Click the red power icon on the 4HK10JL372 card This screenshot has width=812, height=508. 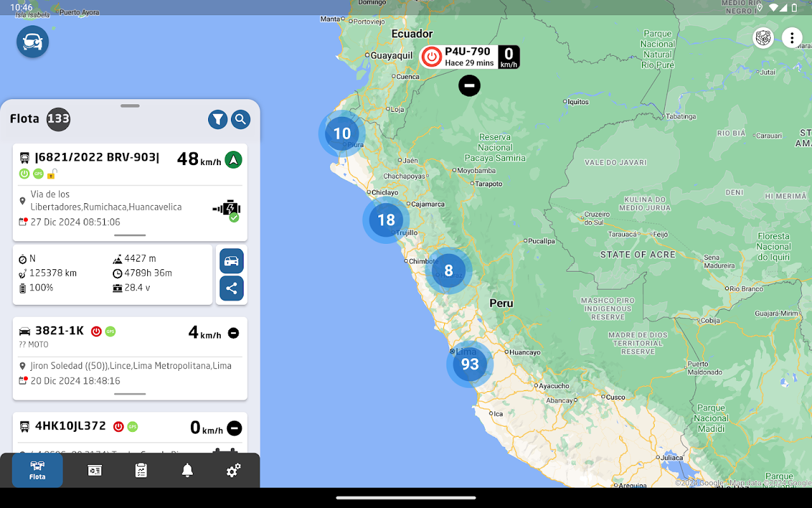tap(118, 427)
